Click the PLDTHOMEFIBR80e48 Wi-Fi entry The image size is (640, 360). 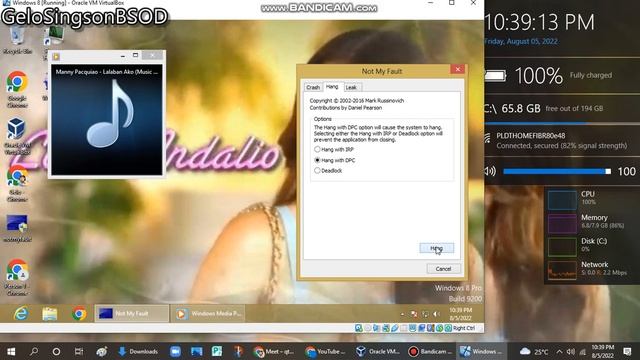[x=562, y=140]
